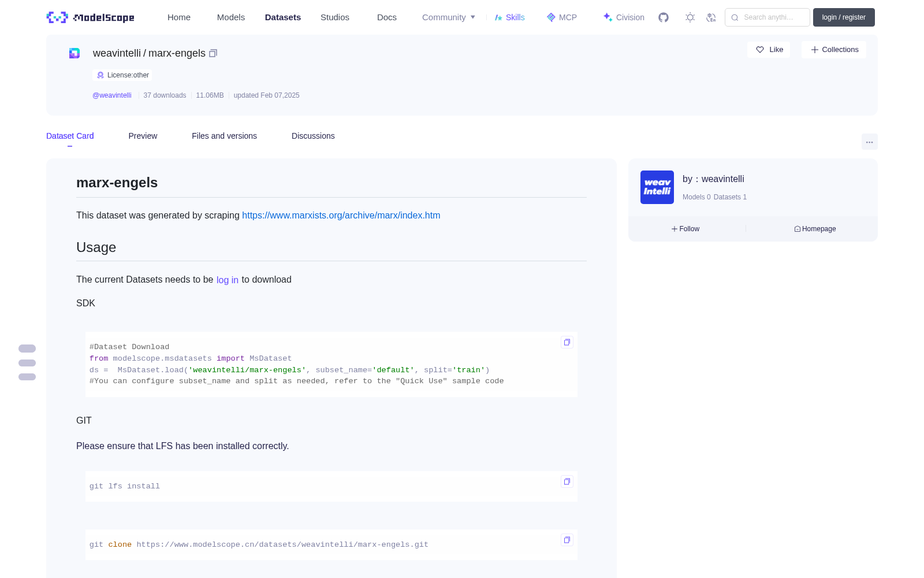
Task: Switch to the Preview tab
Action: tap(143, 136)
